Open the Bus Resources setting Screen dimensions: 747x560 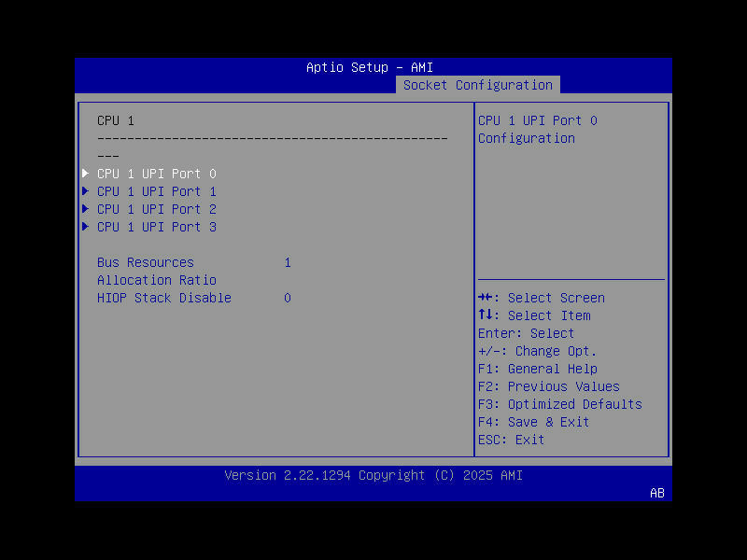146,261
